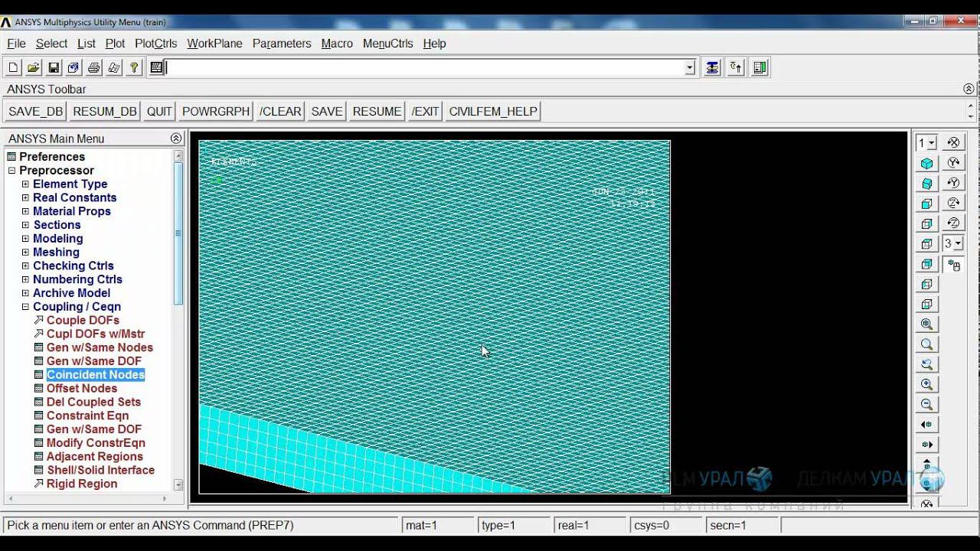
Task: Open the command history dropdown arrow
Action: [690, 67]
